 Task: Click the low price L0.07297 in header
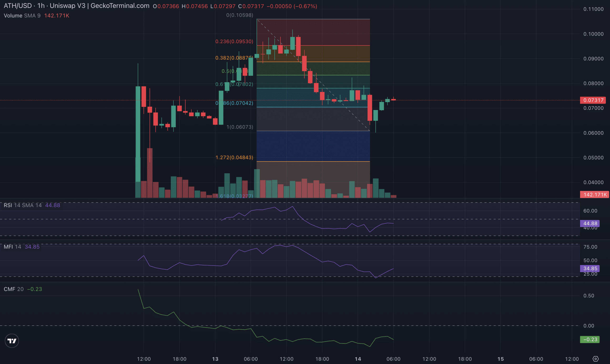[223, 6]
